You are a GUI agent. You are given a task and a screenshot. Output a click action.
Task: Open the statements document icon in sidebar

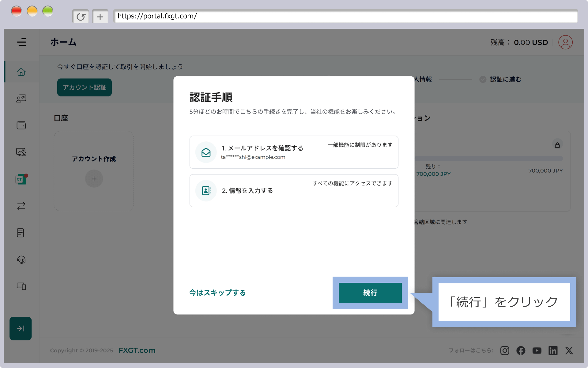point(21,233)
